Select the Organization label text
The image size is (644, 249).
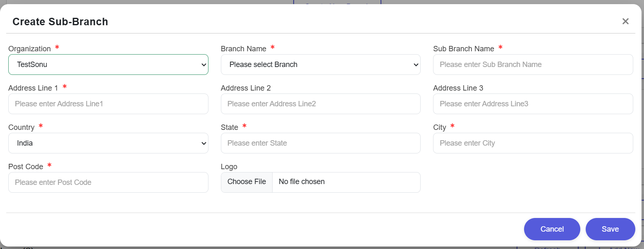click(x=29, y=48)
